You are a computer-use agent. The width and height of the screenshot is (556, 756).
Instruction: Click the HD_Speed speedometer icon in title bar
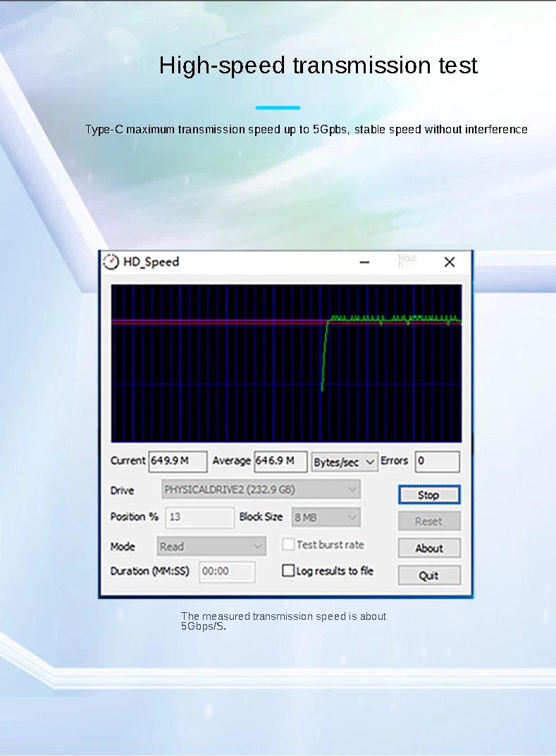(x=111, y=262)
